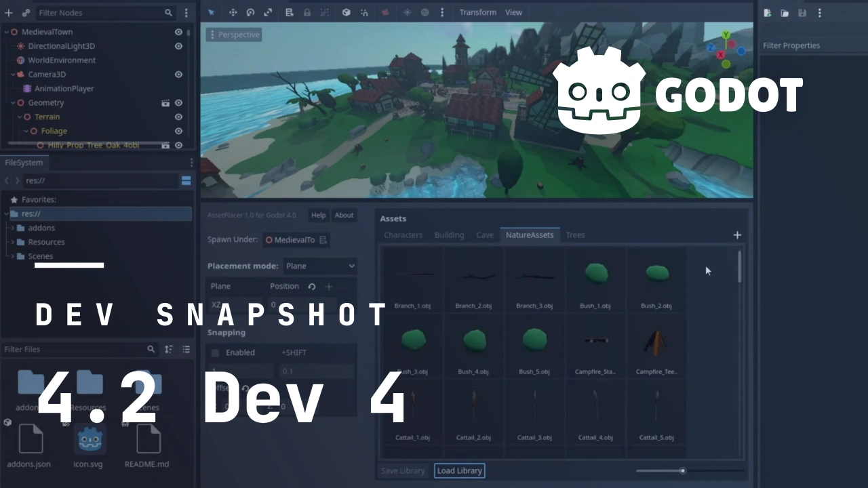Open the environment preview globe icon
Viewport: 868px width, 488px height.
[425, 12]
